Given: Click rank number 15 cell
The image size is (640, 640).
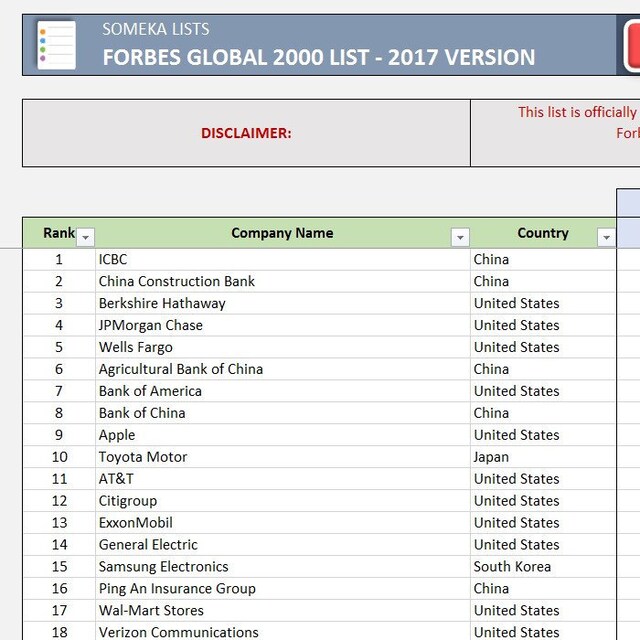Looking at the screenshot, I should (x=59, y=567).
